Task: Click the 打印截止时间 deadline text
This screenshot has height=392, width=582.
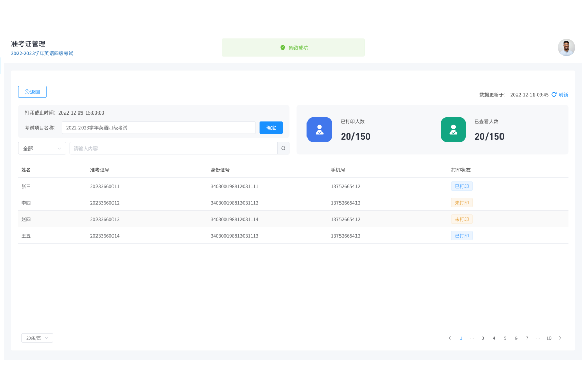Action: pos(64,112)
